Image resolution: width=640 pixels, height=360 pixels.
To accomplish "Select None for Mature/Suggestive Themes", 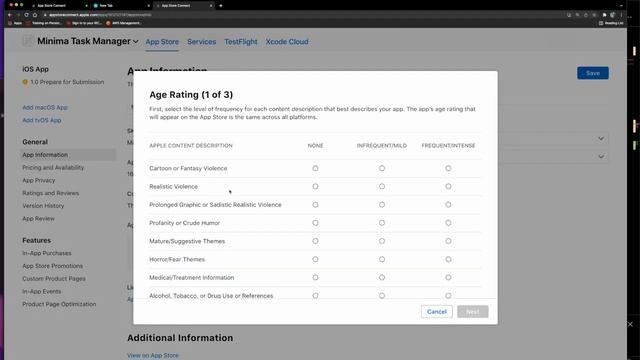I will pos(315,241).
